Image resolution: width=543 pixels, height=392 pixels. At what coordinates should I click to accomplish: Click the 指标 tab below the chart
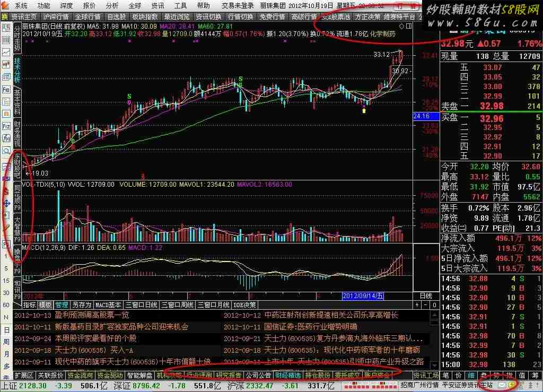click(x=30, y=305)
